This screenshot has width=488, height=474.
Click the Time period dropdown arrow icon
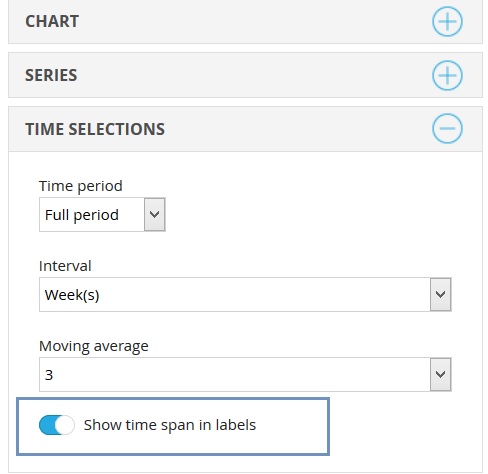click(154, 214)
